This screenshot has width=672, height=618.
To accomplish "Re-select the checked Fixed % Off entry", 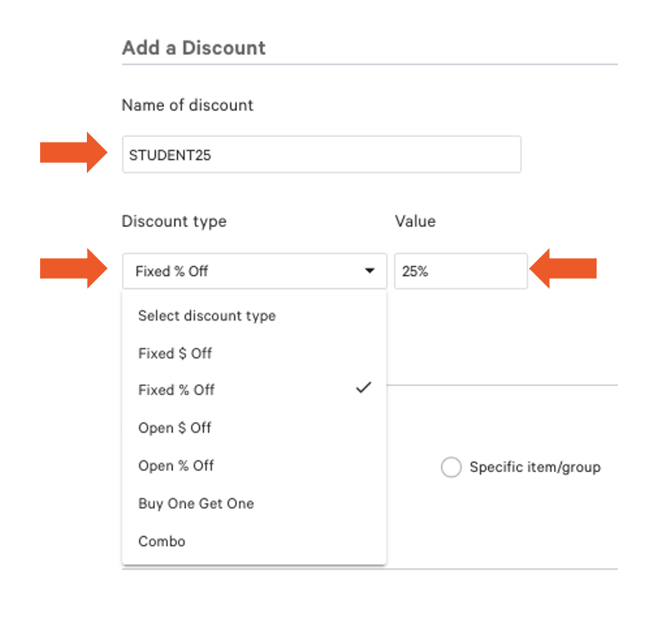I will 175,389.
